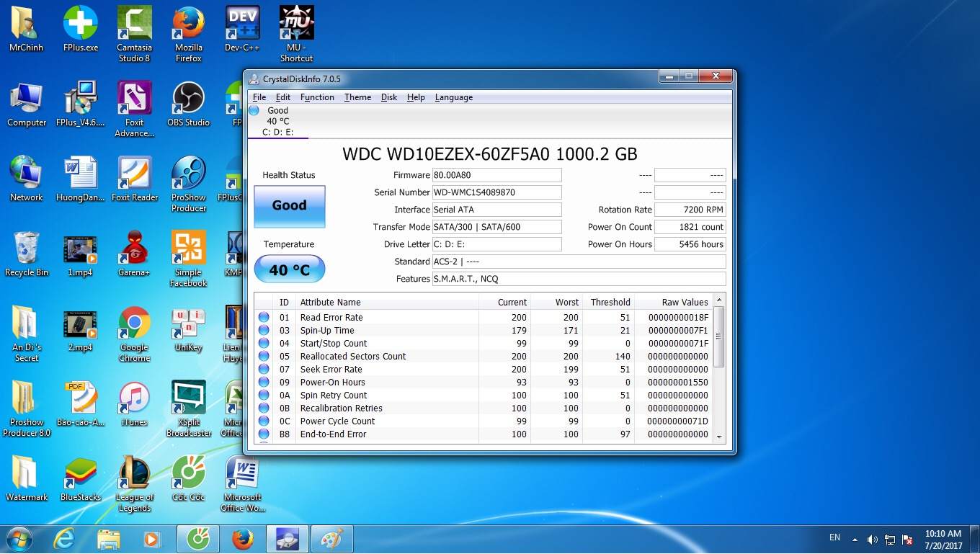Click the 40 °C temperature button
Image resolution: width=980 pixels, height=554 pixels.
[289, 269]
